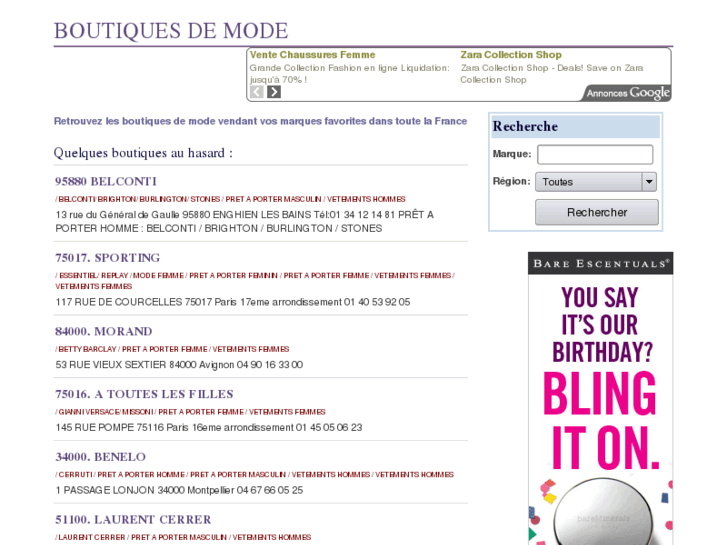Open the Vente Chaussures Femme ad link
727x545 pixels.
point(312,55)
